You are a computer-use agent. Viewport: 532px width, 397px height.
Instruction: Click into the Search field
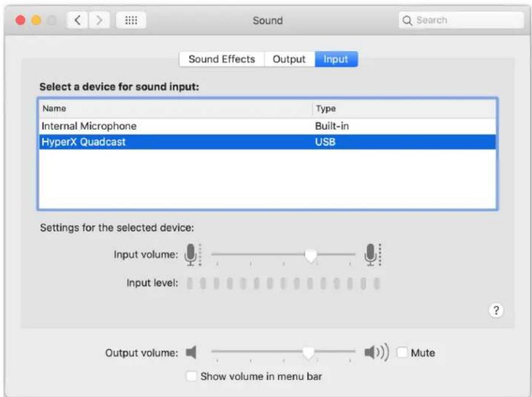pos(461,20)
